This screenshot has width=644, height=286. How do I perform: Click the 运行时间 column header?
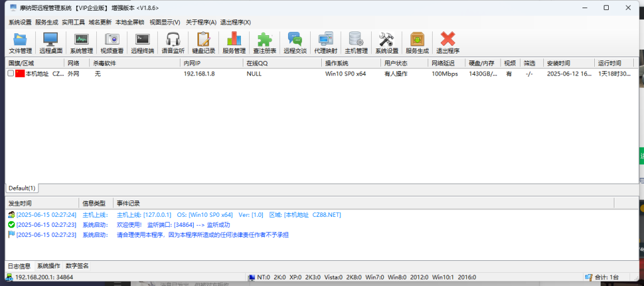pyautogui.click(x=614, y=63)
